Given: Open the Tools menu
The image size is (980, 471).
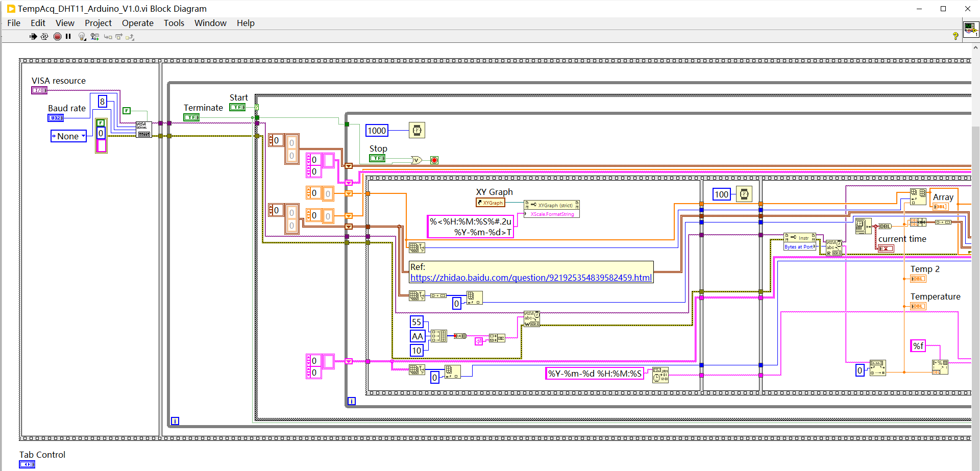Looking at the screenshot, I should point(174,23).
